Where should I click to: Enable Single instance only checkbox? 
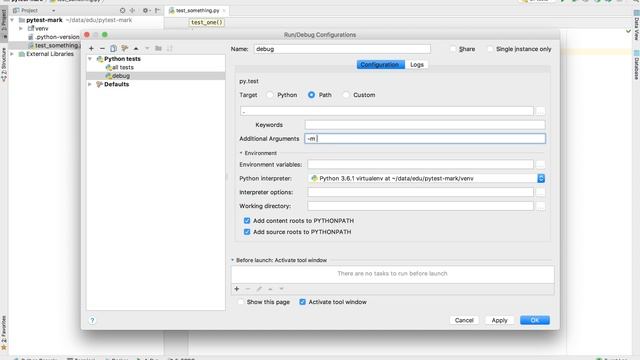(x=490, y=49)
